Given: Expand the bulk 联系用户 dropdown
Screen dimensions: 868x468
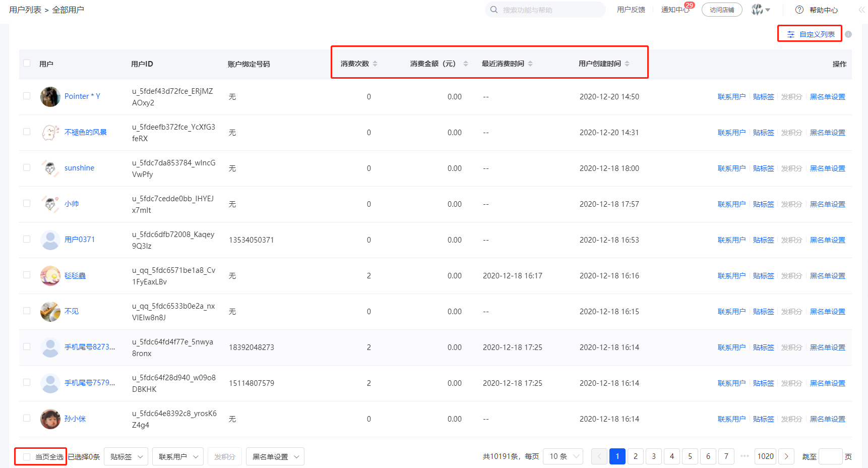Looking at the screenshot, I should pos(178,456).
